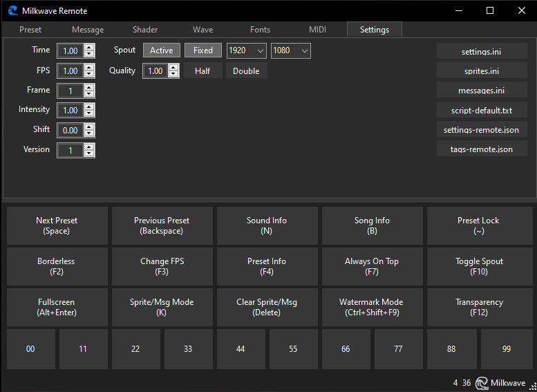Image resolution: width=537 pixels, height=392 pixels.
Task: Increment the Frame spinner value
Action: pyautogui.click(x=89, y=87)
